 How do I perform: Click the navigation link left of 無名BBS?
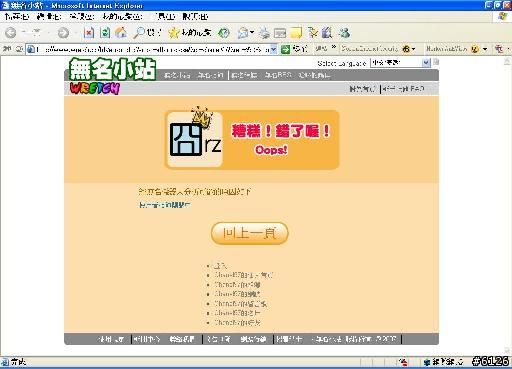[244, 75]
